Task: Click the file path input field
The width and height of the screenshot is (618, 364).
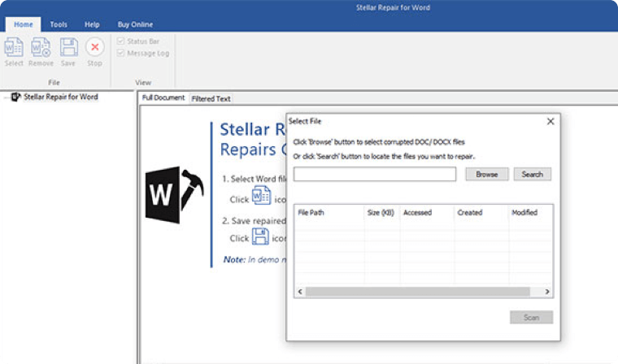Action: 374,174
